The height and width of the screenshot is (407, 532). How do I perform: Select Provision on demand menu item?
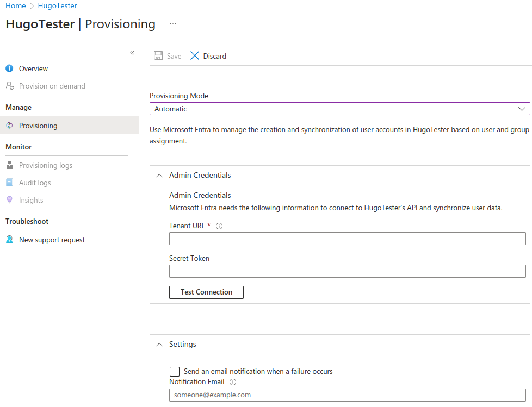point(52,86)
